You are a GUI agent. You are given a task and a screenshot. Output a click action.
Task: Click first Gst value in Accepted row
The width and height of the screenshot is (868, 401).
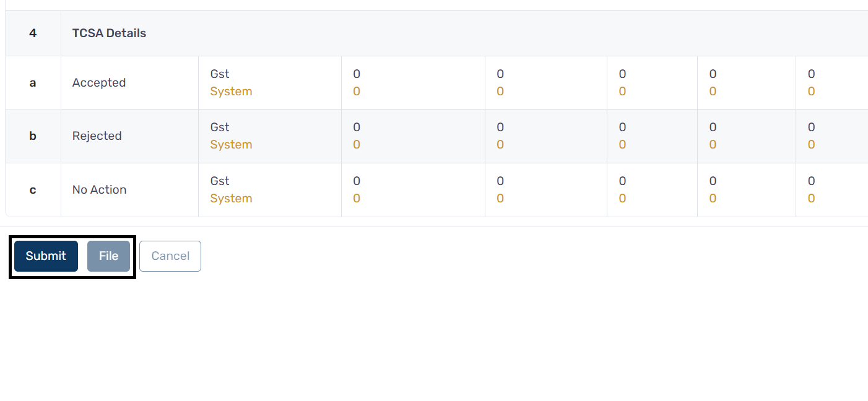[x=357, y=74]
